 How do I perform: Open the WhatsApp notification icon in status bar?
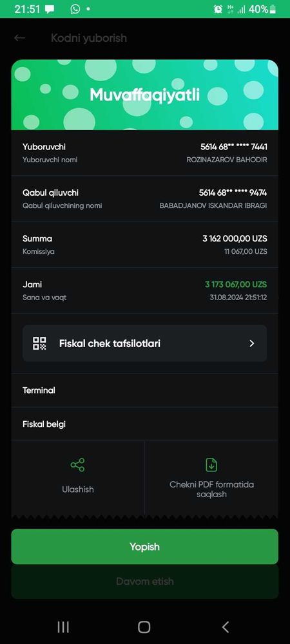[75, 9]
